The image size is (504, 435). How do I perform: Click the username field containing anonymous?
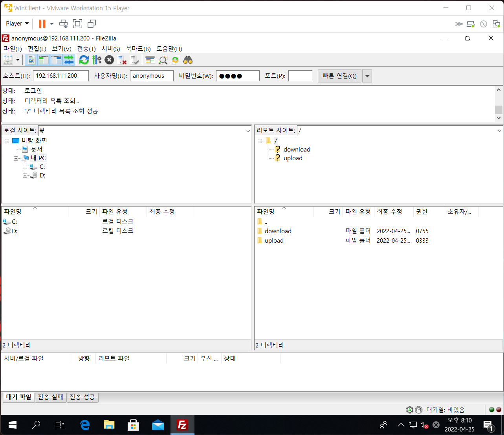[x=152, y=76]
